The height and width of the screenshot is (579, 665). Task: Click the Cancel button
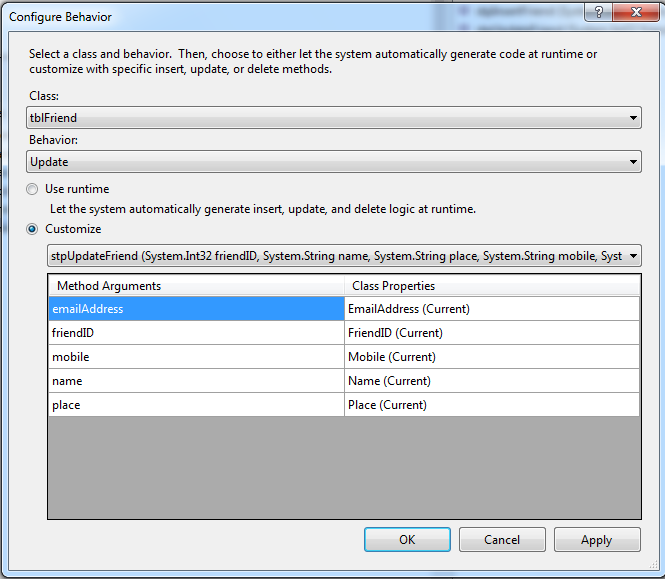coord(502,540)
